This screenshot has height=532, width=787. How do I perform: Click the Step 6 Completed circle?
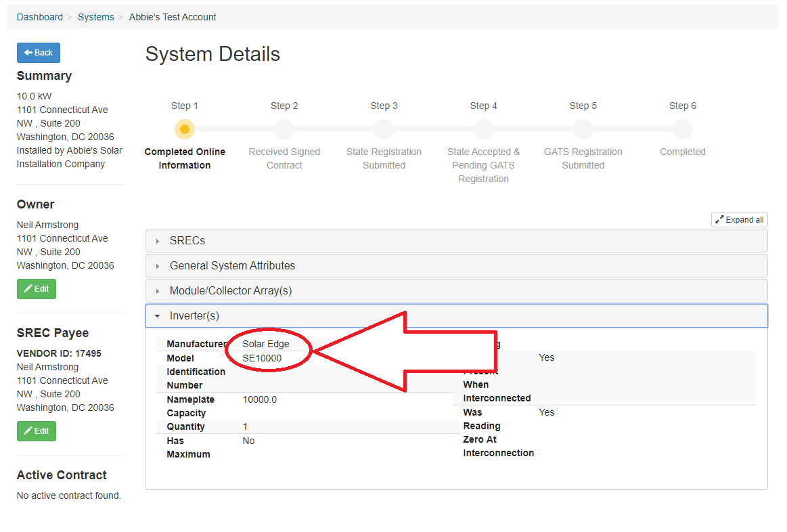coord(683,129)
